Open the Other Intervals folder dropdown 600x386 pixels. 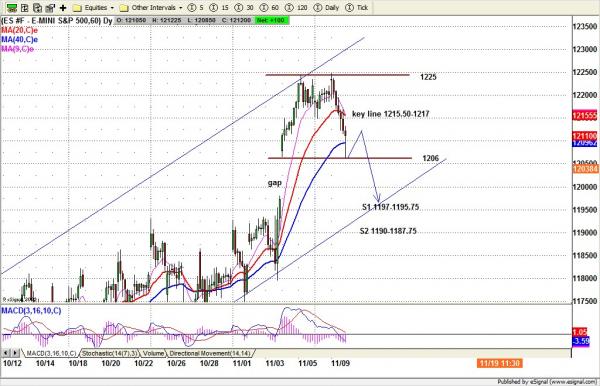pos(151,8)
